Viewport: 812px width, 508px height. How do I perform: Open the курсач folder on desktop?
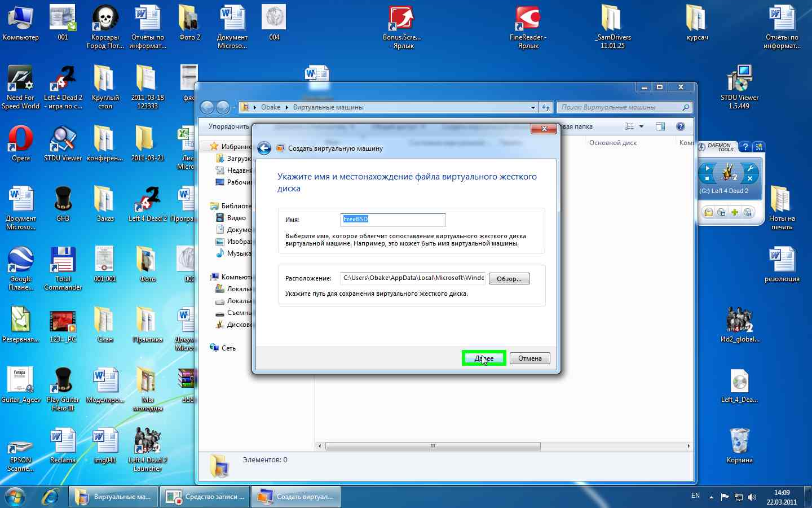(697, 23)
